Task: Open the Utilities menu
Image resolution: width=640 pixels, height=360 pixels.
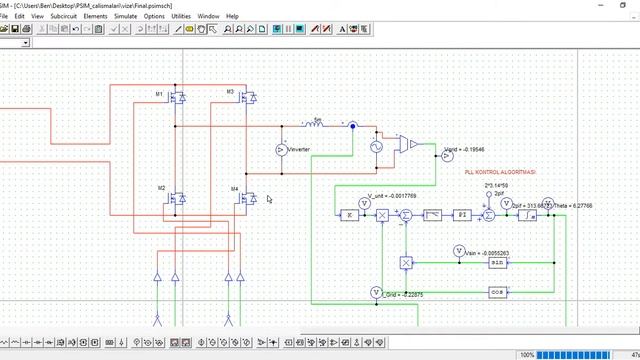Action: point(181,16)
